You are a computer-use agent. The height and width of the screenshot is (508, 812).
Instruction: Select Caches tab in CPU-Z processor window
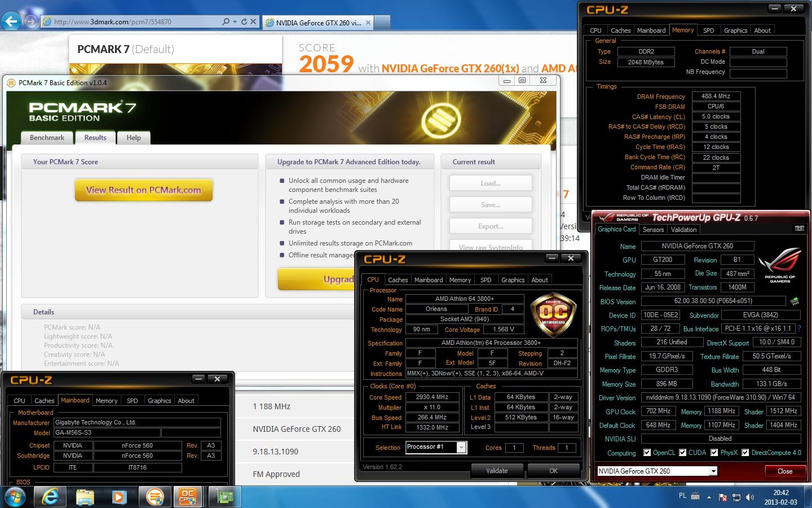pyautogui.click(x=398, y=280)
